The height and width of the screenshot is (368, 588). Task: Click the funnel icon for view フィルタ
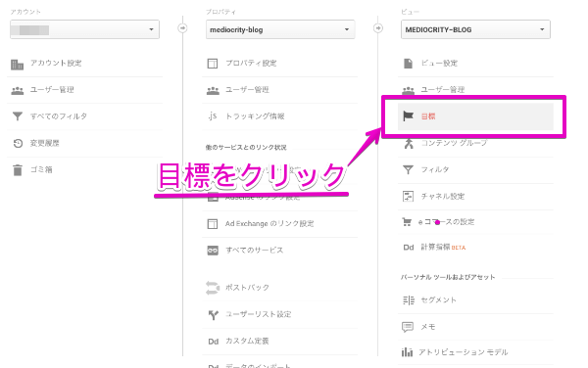pyautogui.click(x=408, y=169)
